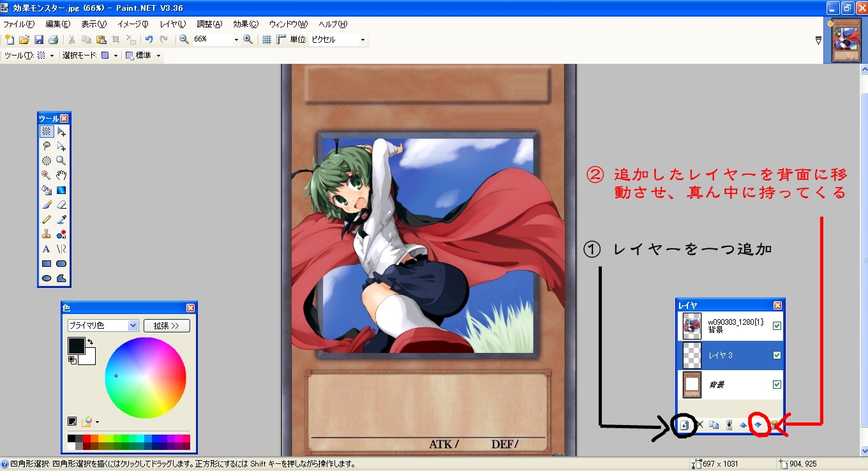Click the open image thumbnail at top right
868x471 pixels.
click(846, 40)
